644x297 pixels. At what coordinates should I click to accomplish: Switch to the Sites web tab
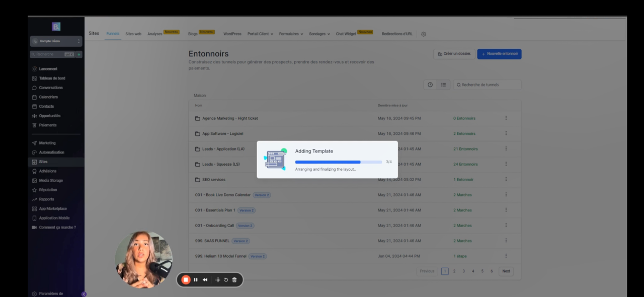pyautogui.click(x=133, y=33)
